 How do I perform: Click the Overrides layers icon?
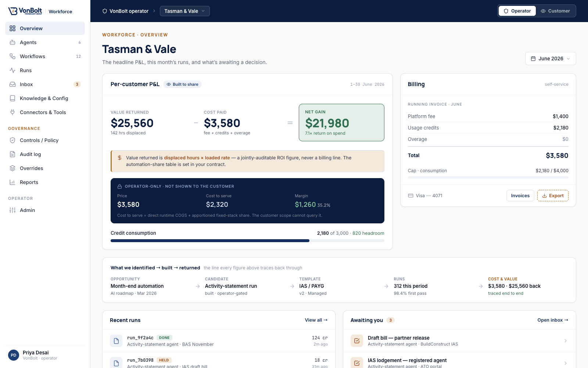[12, 168]
